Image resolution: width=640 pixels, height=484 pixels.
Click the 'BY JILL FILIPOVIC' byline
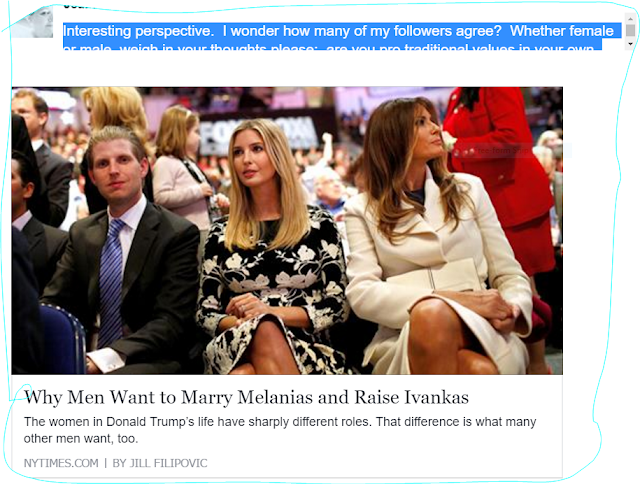coord(160,463)
